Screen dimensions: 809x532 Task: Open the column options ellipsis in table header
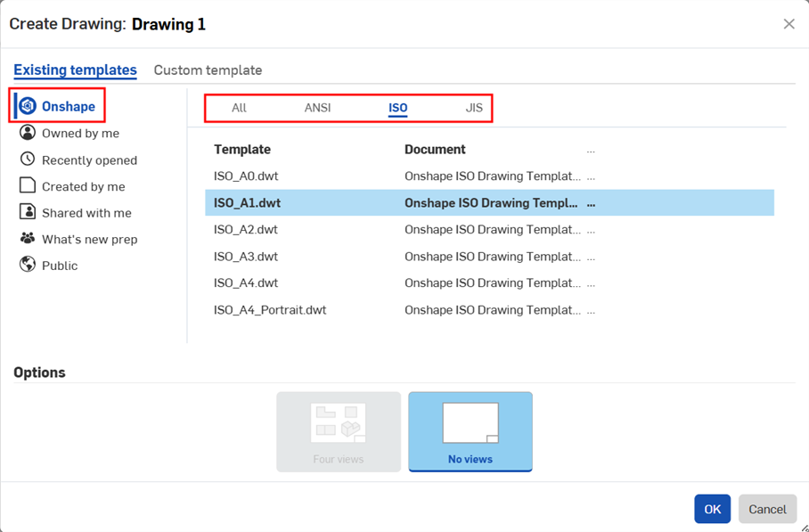click(591, 149)
